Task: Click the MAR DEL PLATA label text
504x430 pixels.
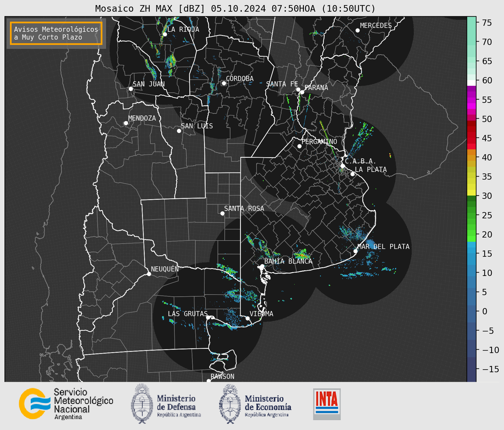Action: (x=383, y=247)
